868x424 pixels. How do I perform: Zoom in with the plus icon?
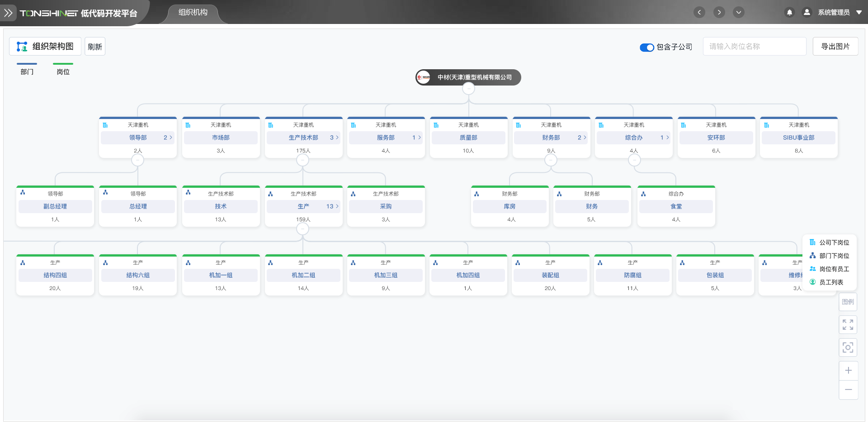pos(848,371)
